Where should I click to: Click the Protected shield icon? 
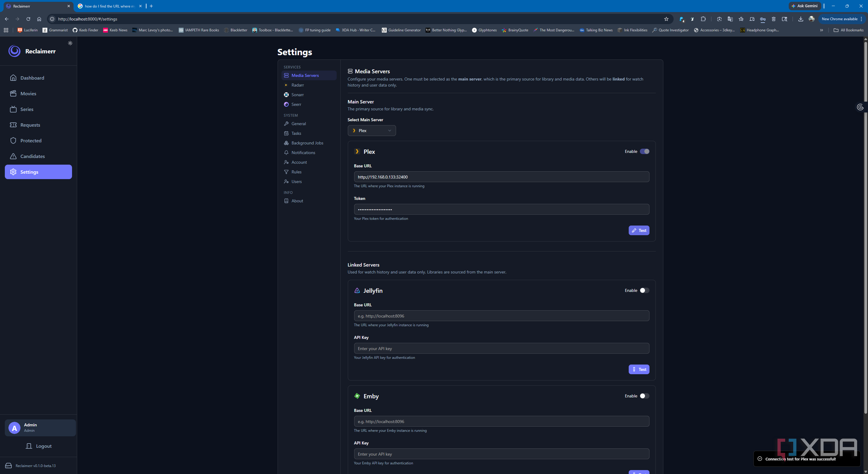tap(13, 141)
